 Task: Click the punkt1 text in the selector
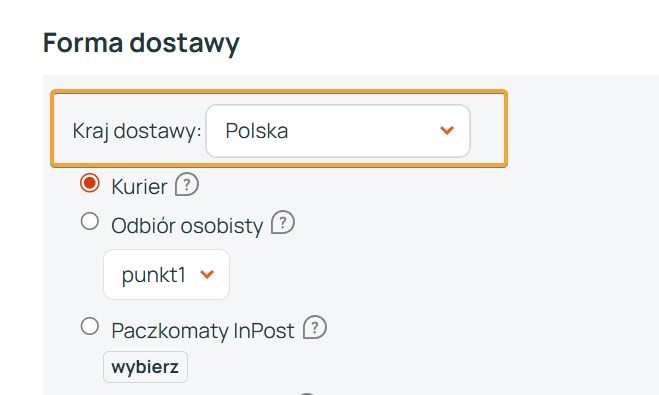tap(153, 275)
